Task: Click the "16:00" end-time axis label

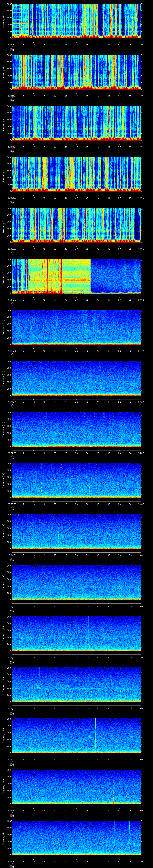Action: [141, 96]
